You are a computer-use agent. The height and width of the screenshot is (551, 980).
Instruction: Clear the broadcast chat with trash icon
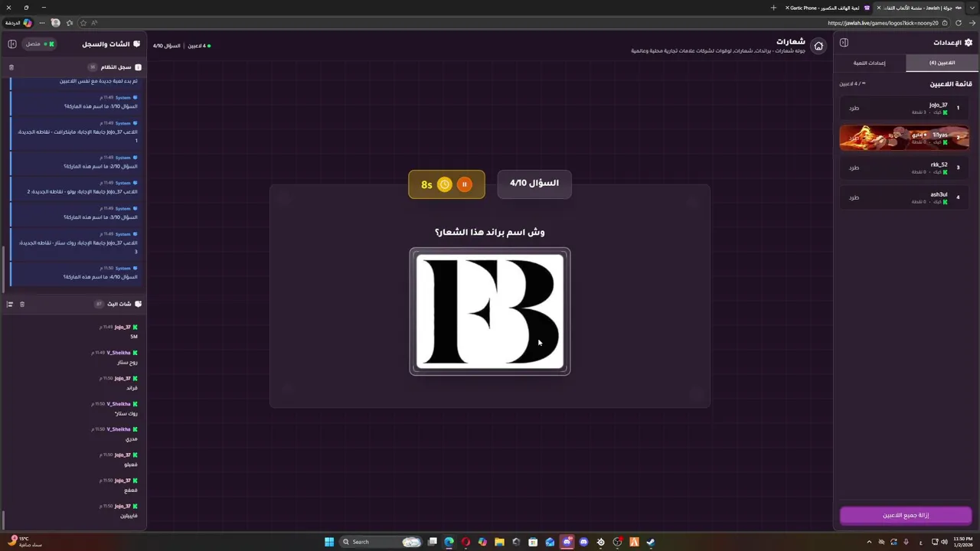click(22, 304)
